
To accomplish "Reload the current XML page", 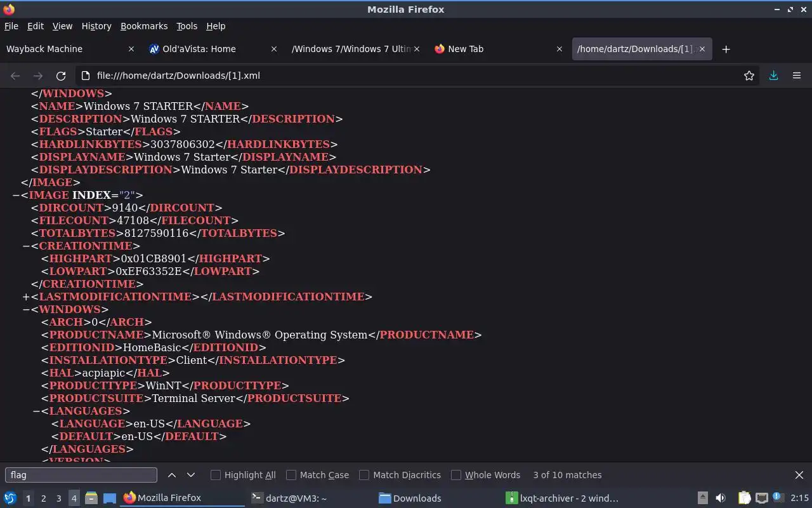I will tap(61, 76).
